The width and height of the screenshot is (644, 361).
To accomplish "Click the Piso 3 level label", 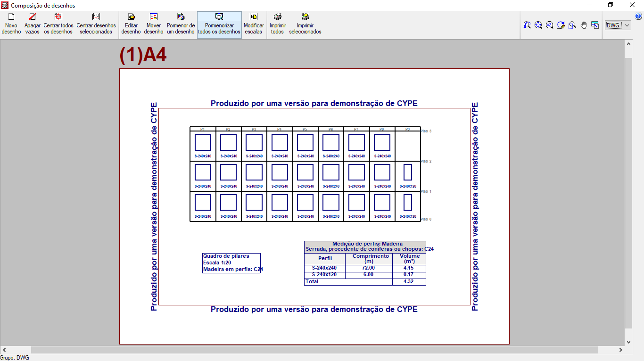I will (x=426, y=131).
